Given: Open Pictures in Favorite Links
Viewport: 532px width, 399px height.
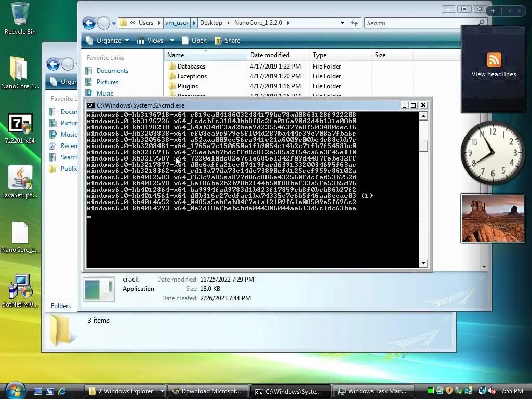Looking at the screenshot, I should [107, 82].
